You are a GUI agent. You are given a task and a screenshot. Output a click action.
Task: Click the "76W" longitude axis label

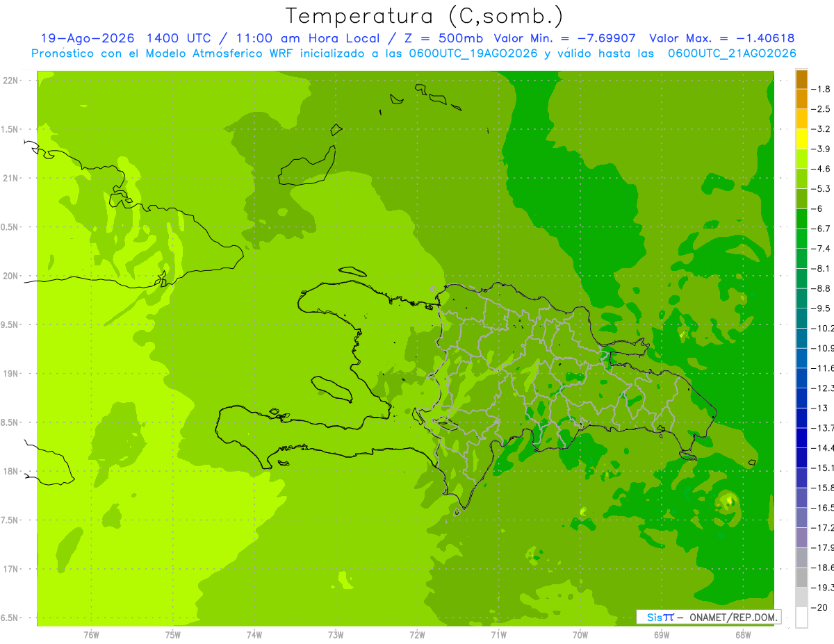tap(91, 635)
